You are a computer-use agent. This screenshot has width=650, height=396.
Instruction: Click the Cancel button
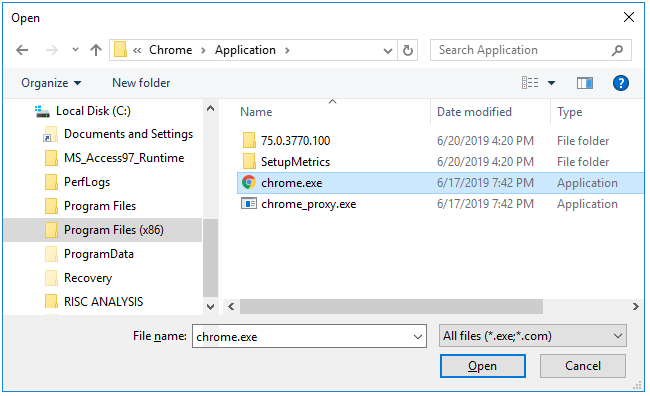[582, 366]
